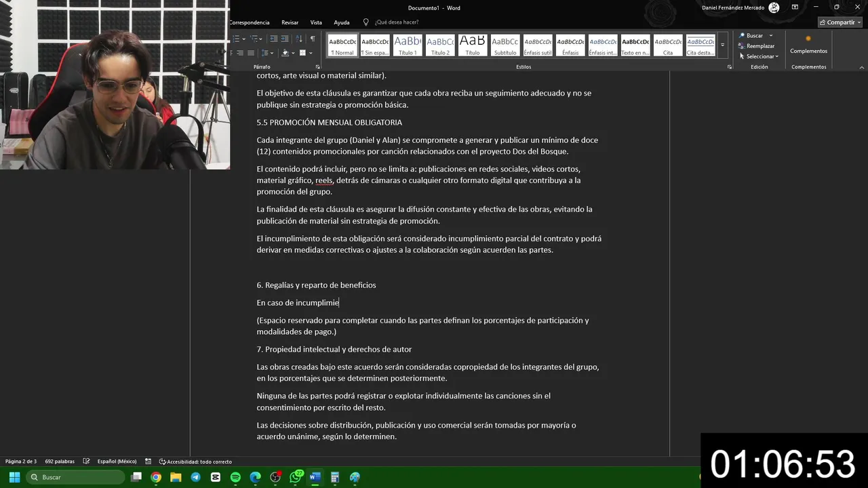Switch to the Vista tab

point(316,22)
